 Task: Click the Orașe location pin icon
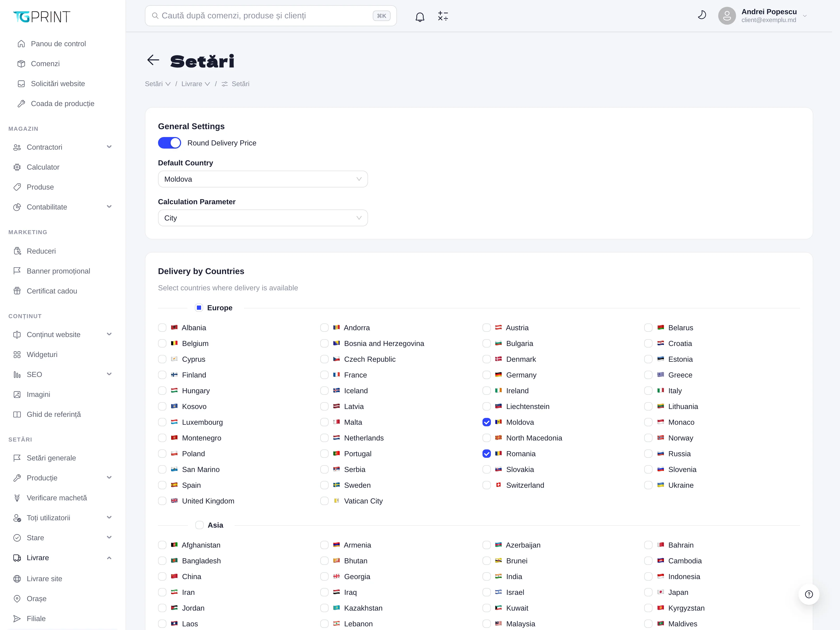click(x=17, y=599)
